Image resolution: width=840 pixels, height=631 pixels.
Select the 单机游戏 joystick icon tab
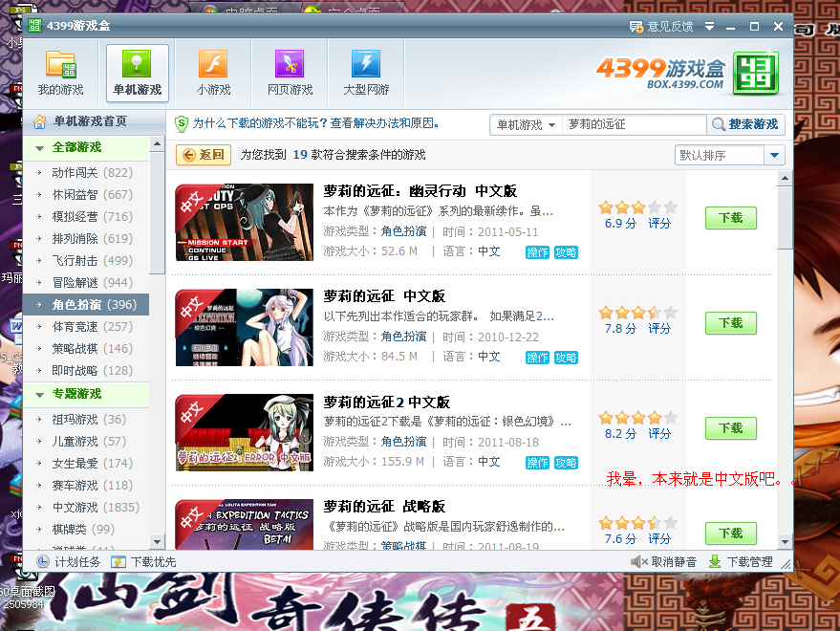[x=138, y=74]
